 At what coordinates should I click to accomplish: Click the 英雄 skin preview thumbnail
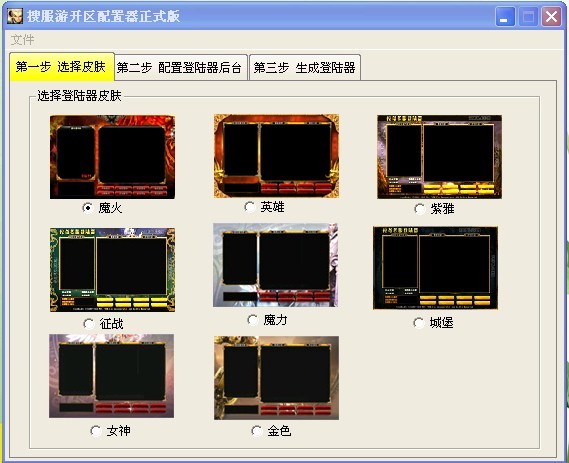(277, 156)
